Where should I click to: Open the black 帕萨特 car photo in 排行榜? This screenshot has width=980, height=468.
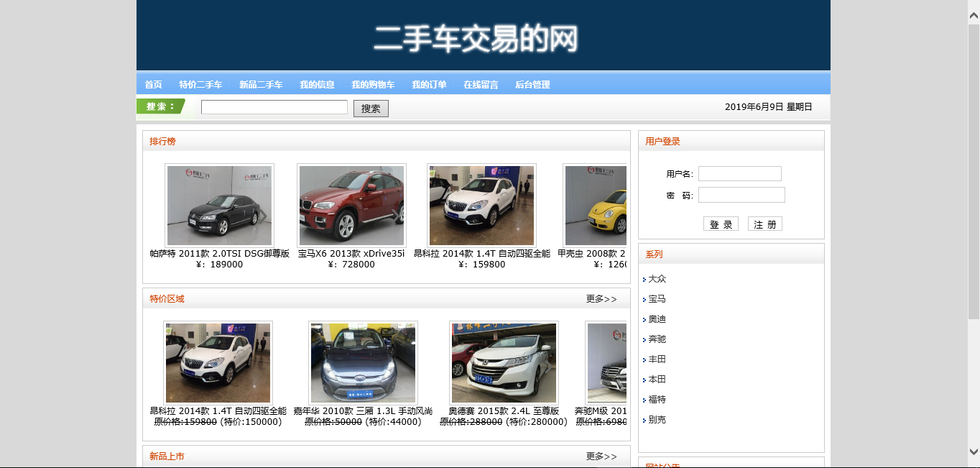point(219,206)
